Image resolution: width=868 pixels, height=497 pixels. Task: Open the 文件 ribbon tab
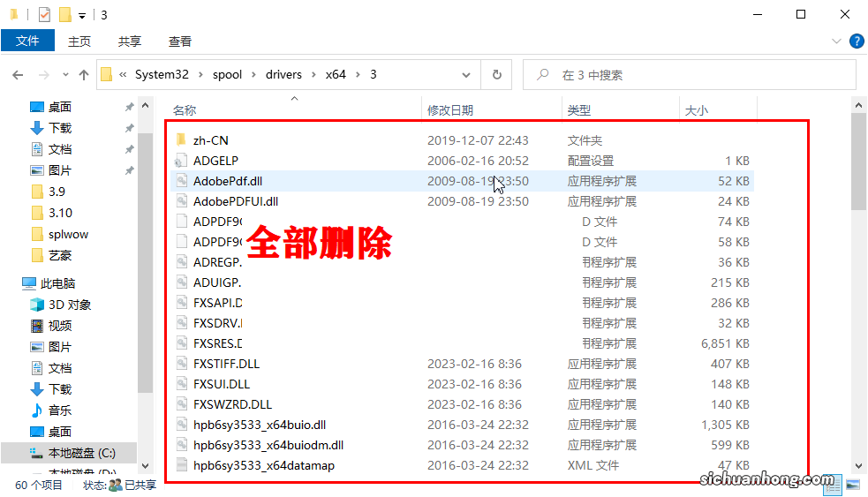click(27, 41)
